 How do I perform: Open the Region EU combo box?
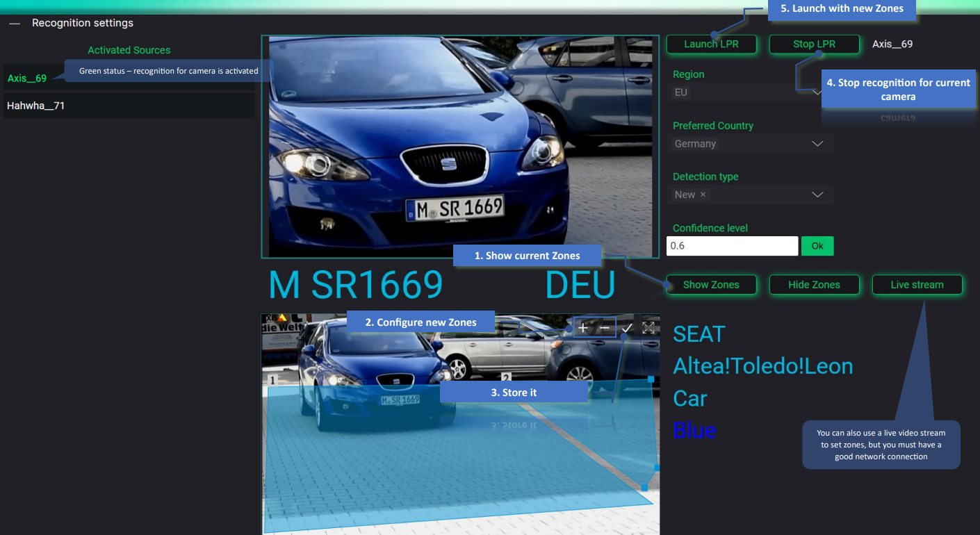tap(750, 92)
